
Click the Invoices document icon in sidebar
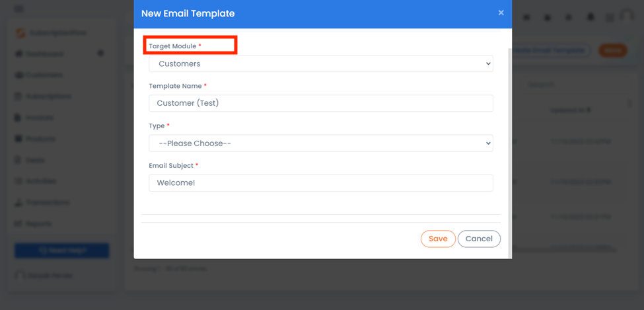[18, 118]
